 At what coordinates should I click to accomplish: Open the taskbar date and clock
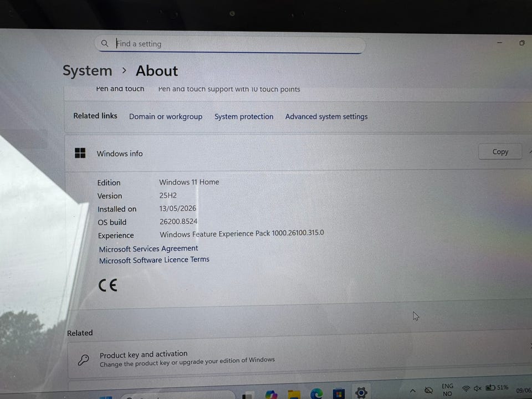pyautogui.click(x=524, y=390)
